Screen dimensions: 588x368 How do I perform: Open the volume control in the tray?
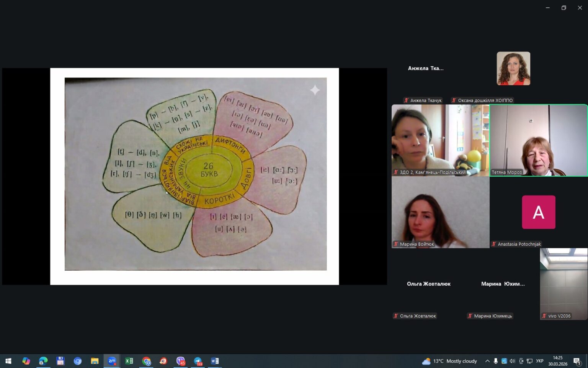pyautogui.click(x=513, y=361)
